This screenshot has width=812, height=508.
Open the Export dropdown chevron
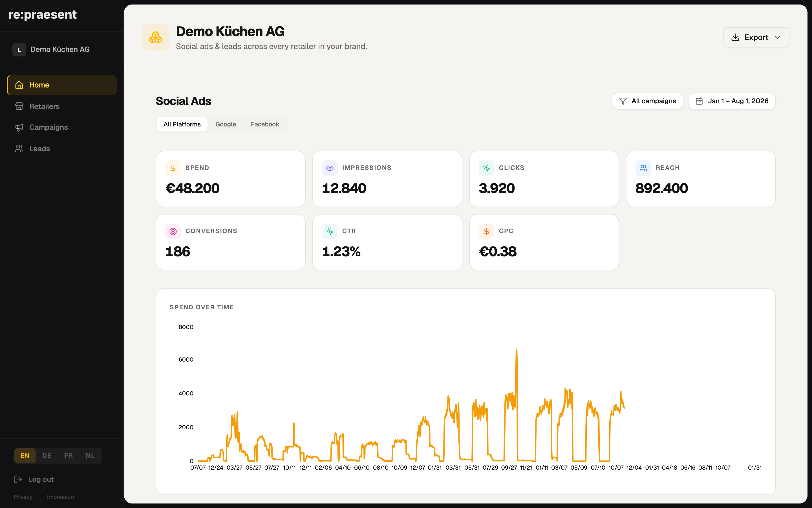[778, 37]
